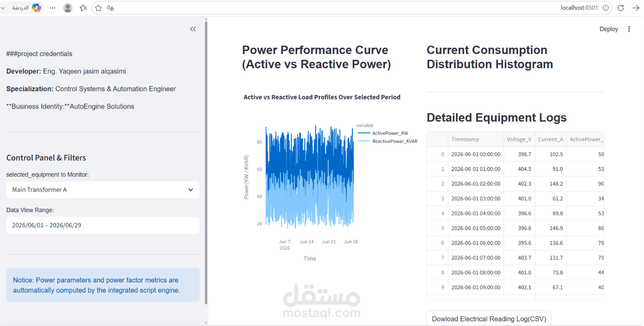Select row index 5 in table
644x326 pixels.
click(438, 228)
